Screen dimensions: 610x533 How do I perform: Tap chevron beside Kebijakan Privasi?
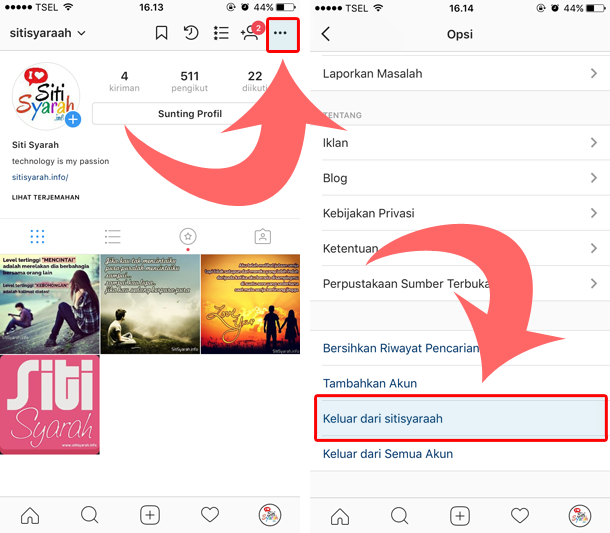click(x=594, y=213)
